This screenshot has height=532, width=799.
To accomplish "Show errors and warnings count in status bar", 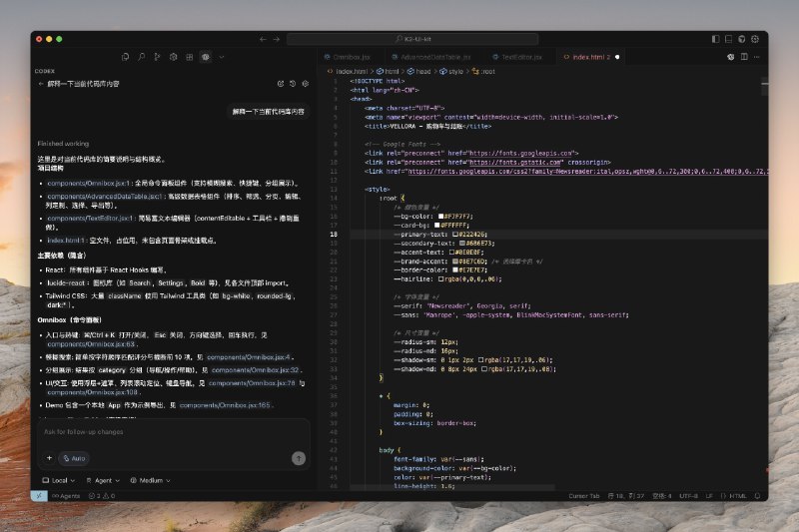I will (102, 496).
